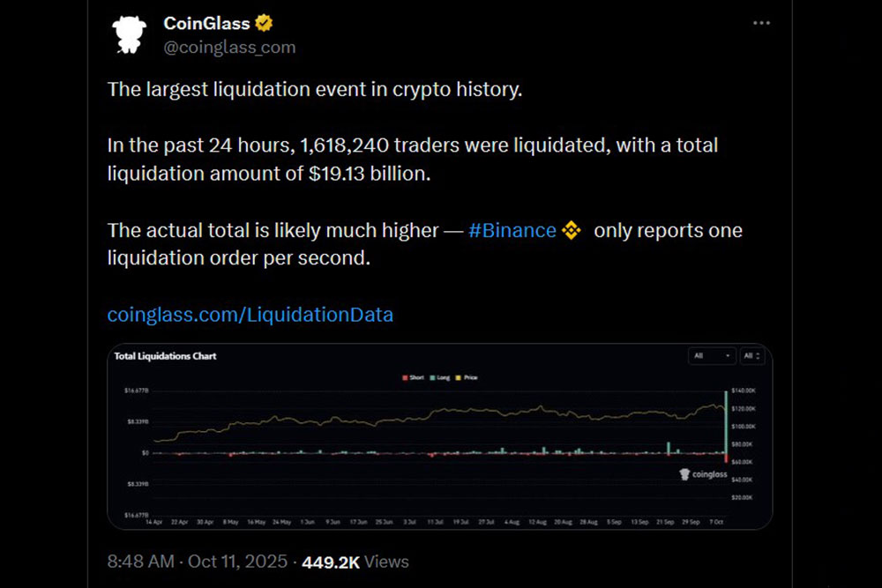Click the coinglass watermark logo in chart
882x588 pixels.
703,474
